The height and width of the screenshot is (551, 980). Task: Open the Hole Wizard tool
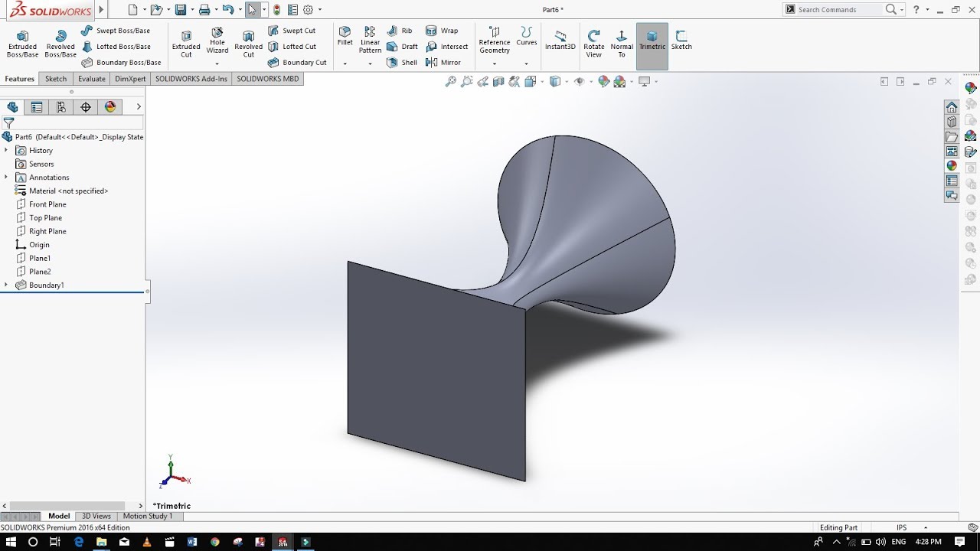(217, 41)
